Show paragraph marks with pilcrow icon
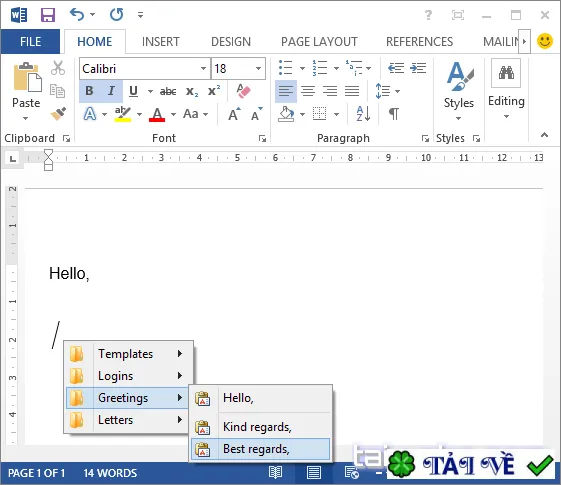Screen dimensions: 561x485 [x=394, y=114]
